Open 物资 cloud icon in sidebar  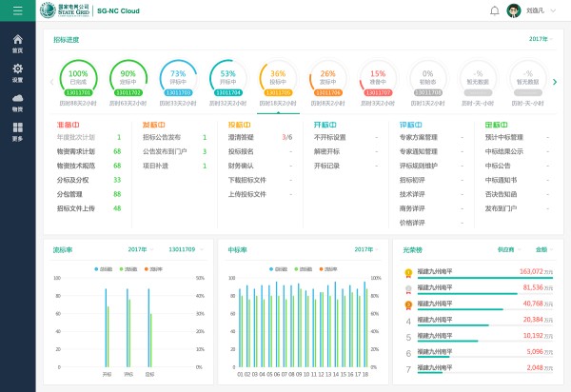pos(17,102)
